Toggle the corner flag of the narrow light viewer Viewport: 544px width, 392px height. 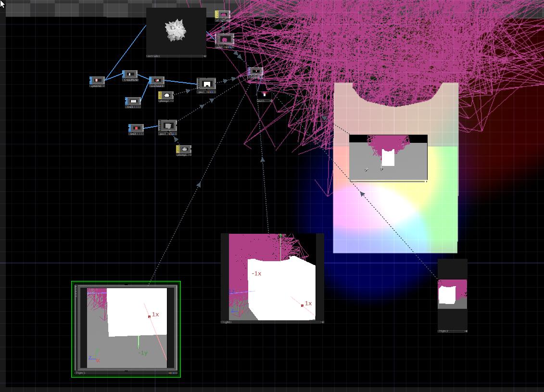pos(466,331)
